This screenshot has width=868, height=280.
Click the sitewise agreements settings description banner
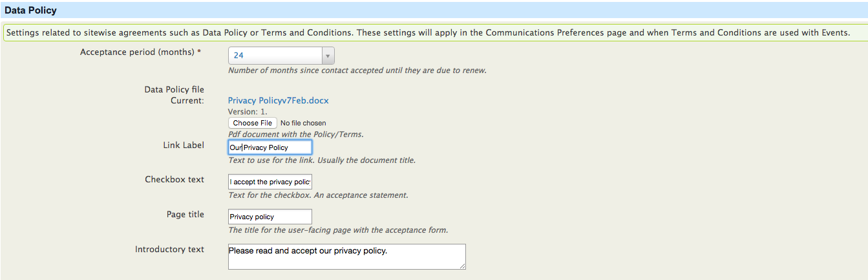coord(434,32)
